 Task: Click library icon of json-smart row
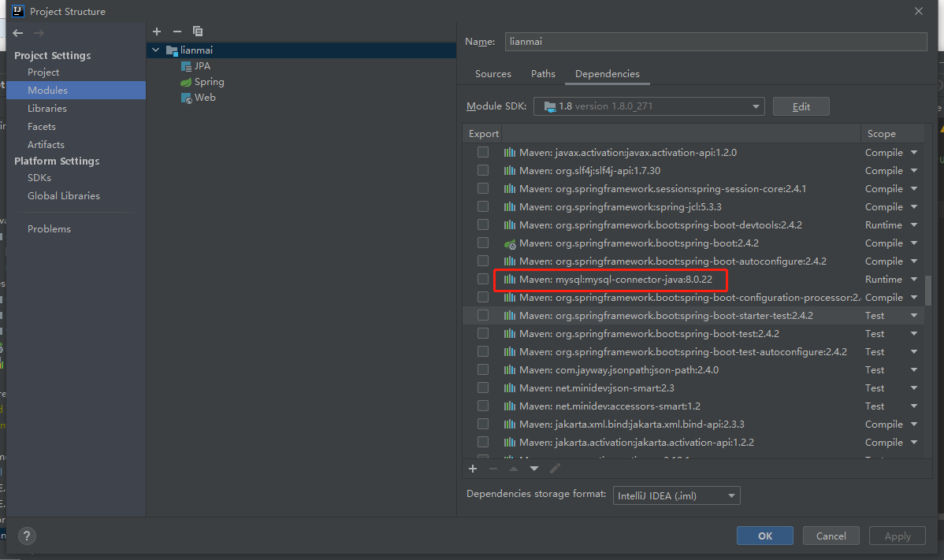509,388
